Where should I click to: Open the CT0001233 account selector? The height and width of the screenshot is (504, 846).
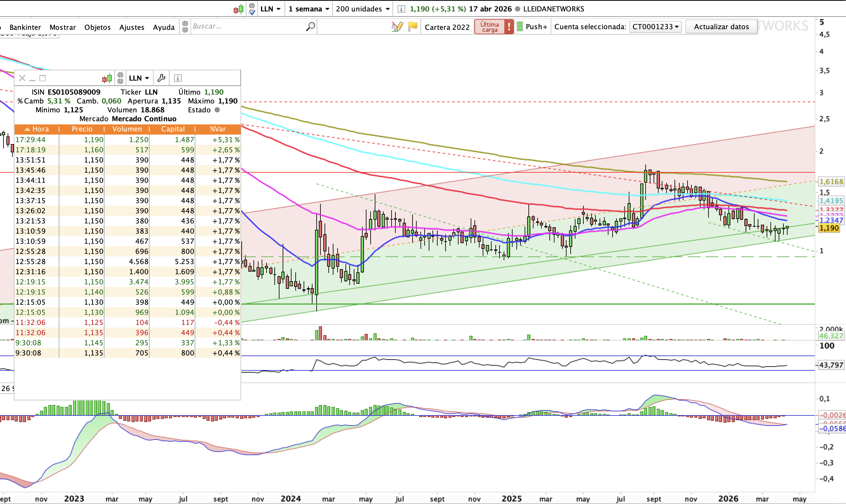(655, 26)
